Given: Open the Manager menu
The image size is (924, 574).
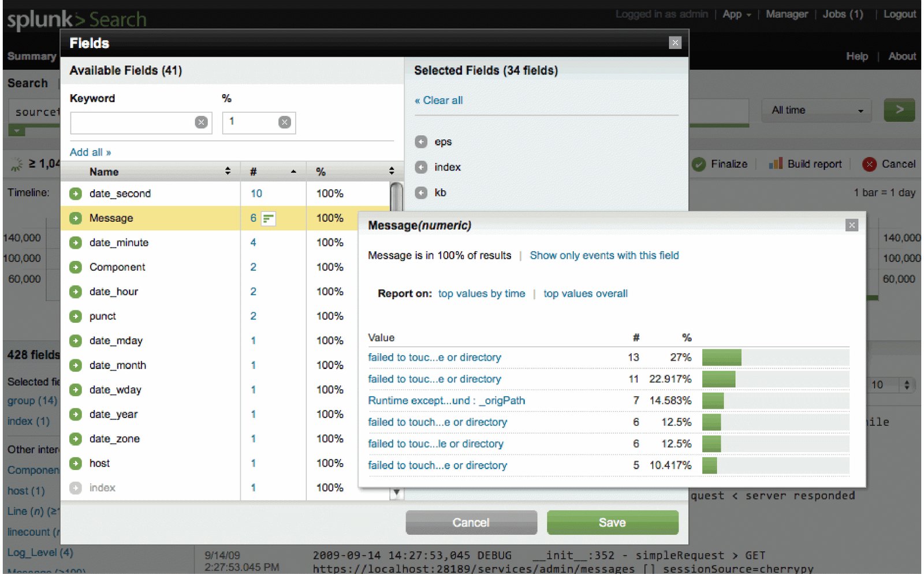Looking at the screenshot, I should tap(787, 14).
